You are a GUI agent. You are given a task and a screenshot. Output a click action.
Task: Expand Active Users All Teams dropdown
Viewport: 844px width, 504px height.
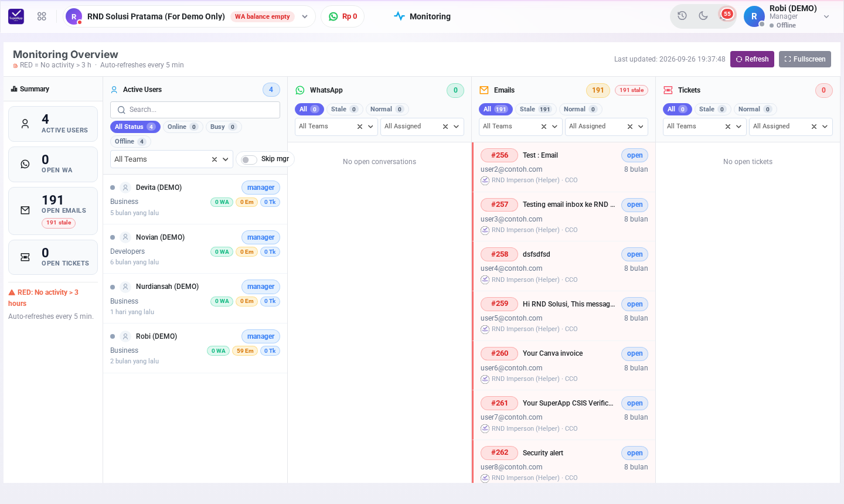click(x=226, y=159)
